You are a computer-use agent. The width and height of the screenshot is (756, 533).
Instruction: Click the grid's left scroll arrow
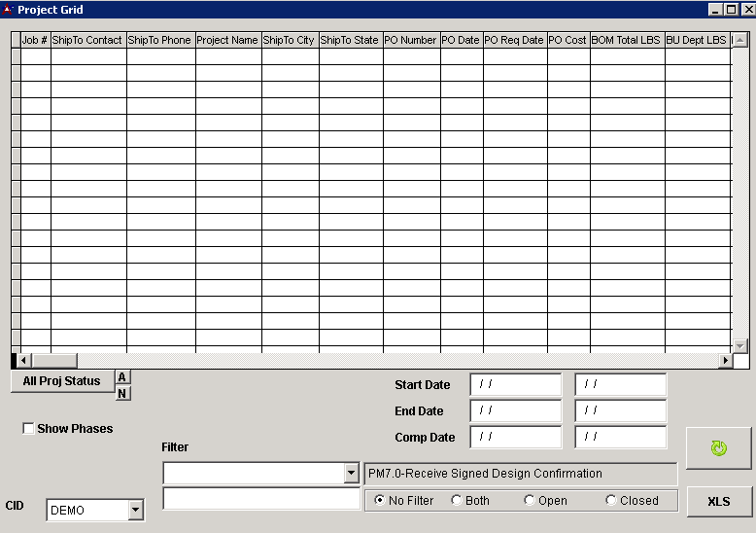point(25,361)
